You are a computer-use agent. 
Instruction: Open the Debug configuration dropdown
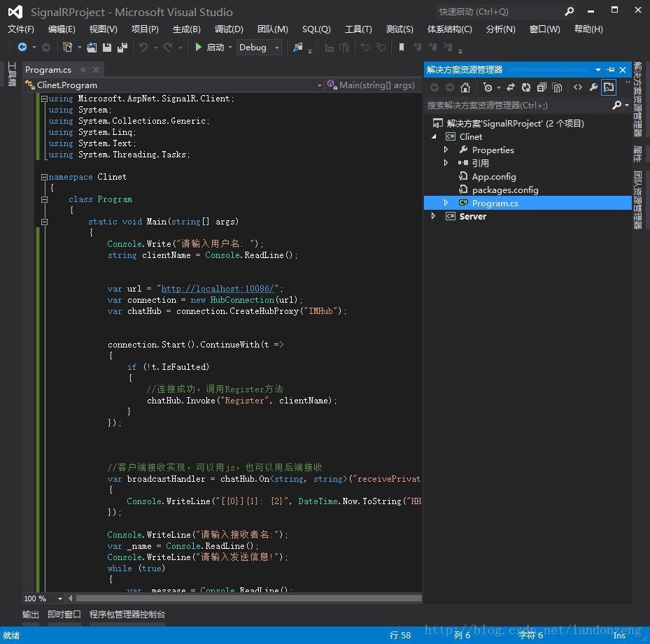coord(277,48)
